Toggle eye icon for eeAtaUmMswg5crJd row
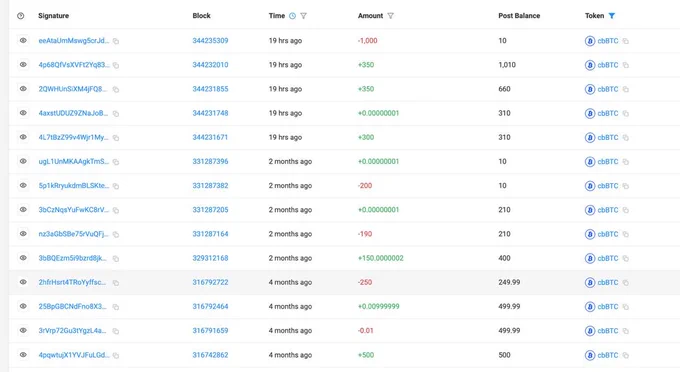Screen dimensions: 680x372 pos(23,41)
